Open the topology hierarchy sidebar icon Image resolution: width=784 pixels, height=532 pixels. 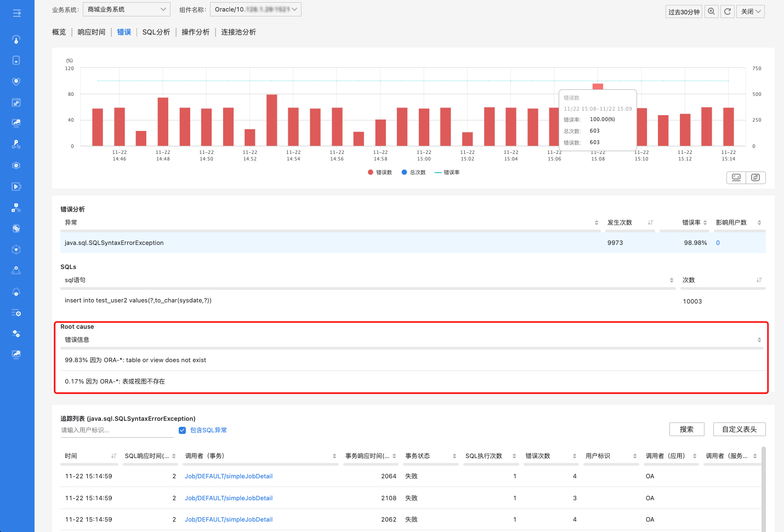[x=16, y=208]
